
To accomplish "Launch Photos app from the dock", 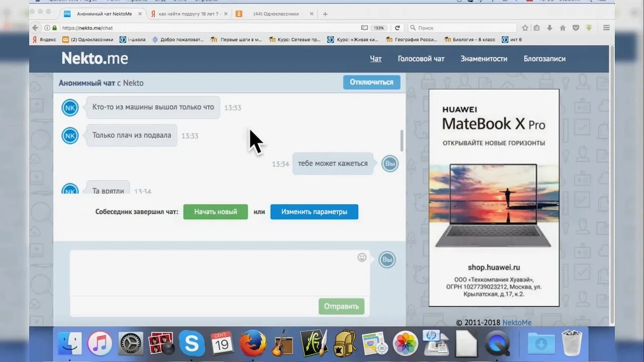I will 405,343.
